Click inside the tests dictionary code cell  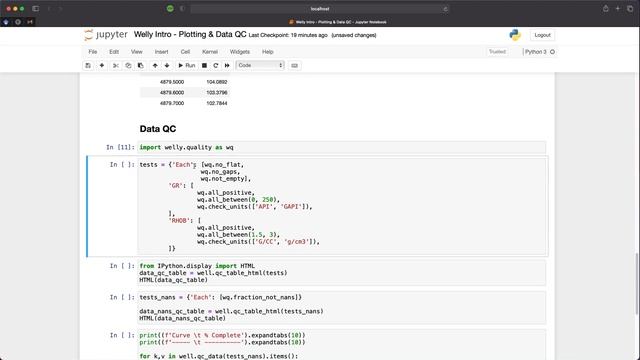point(342,207)
